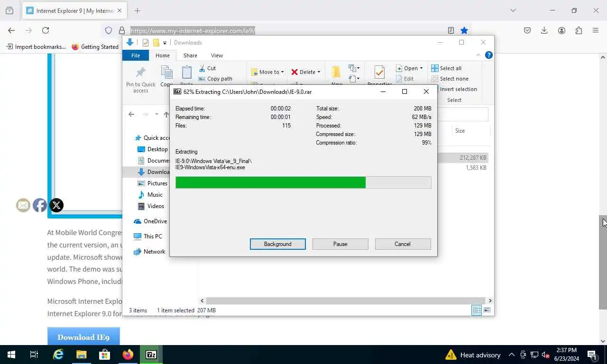Click Select all in Explorer ribbon
This screenshot has width=607, height=364.
coord(446,68)
